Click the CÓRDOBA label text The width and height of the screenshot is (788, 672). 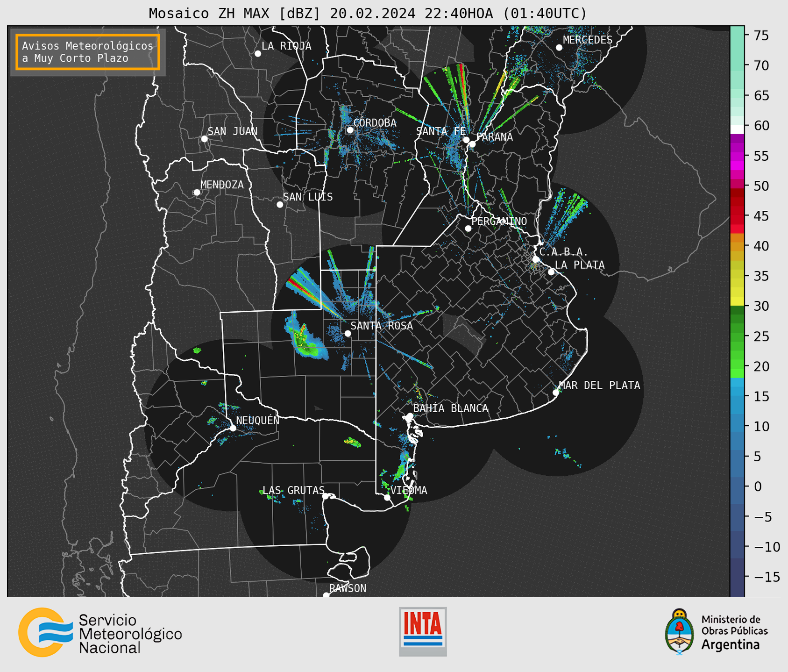point(375,122)
